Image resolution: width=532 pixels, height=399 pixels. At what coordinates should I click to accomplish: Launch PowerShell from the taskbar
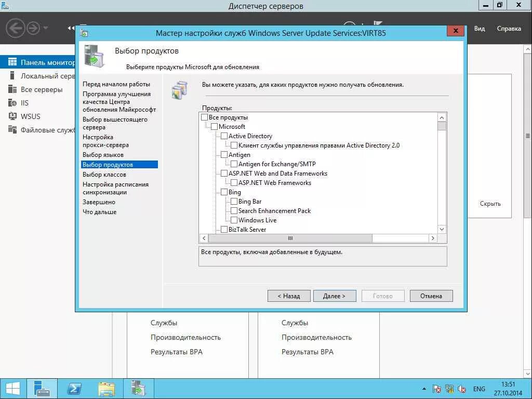pyautogui.click(x=74, y=389)
